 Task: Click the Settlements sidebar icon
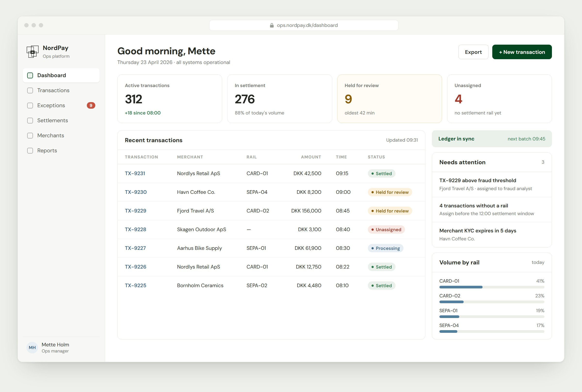(30, 120)
